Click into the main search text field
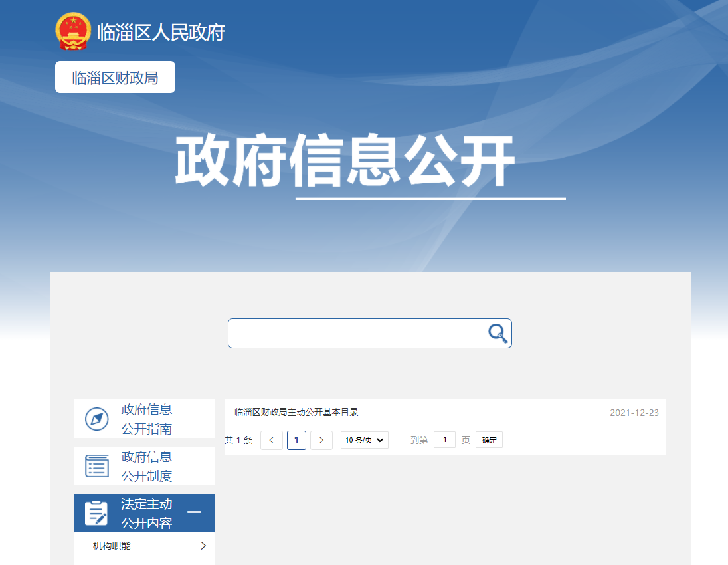Screen dimensions: 728x565 [355, 333]
